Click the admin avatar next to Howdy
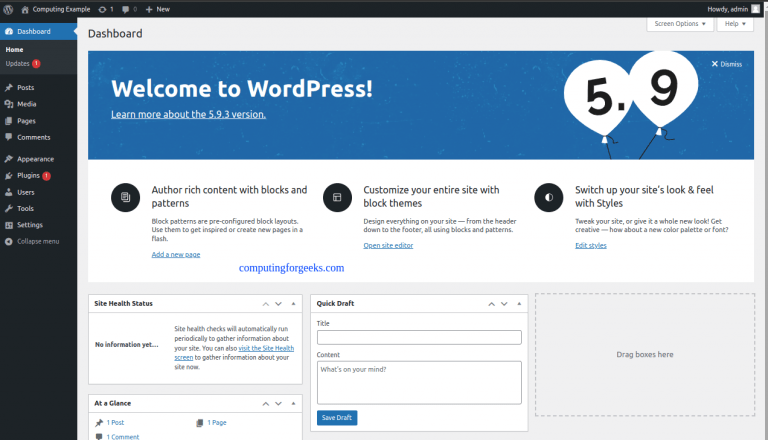768x440 pixels. (756, 9)
